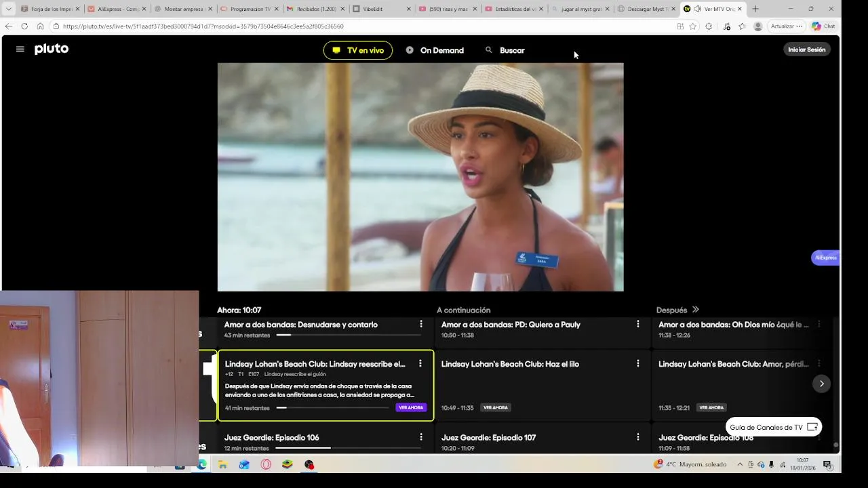
Task: Expand Después double-chevron
Action: (696, 310)
